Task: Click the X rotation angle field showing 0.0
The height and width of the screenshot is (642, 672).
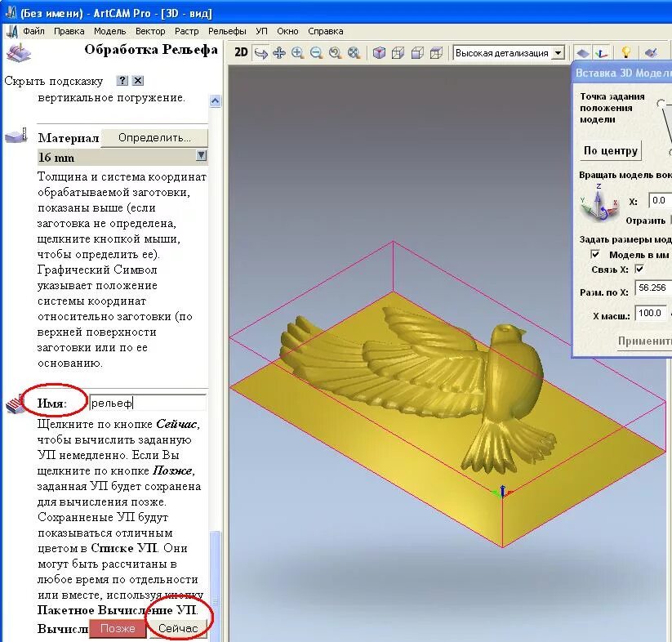Action: 660,200
